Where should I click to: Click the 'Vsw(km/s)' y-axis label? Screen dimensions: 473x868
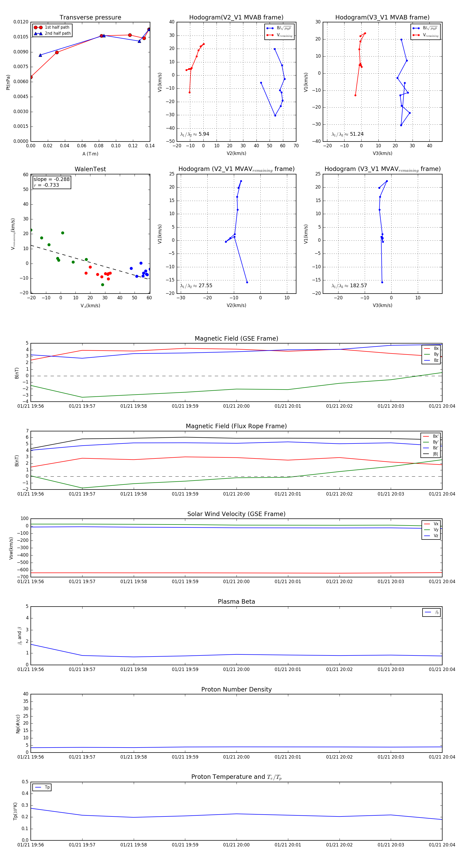(11, 548)
